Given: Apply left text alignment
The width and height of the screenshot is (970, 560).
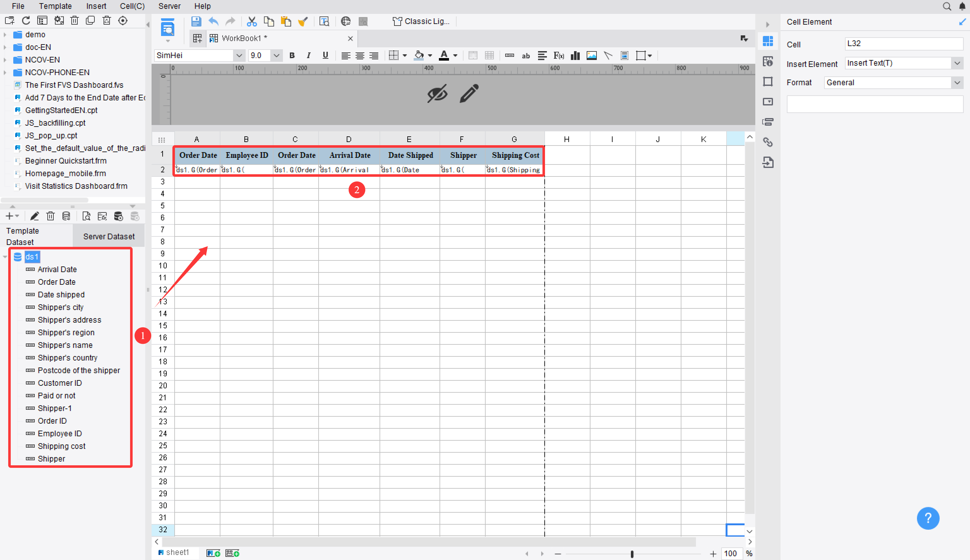Looking at the screenshot, I should tap(346, 56).
